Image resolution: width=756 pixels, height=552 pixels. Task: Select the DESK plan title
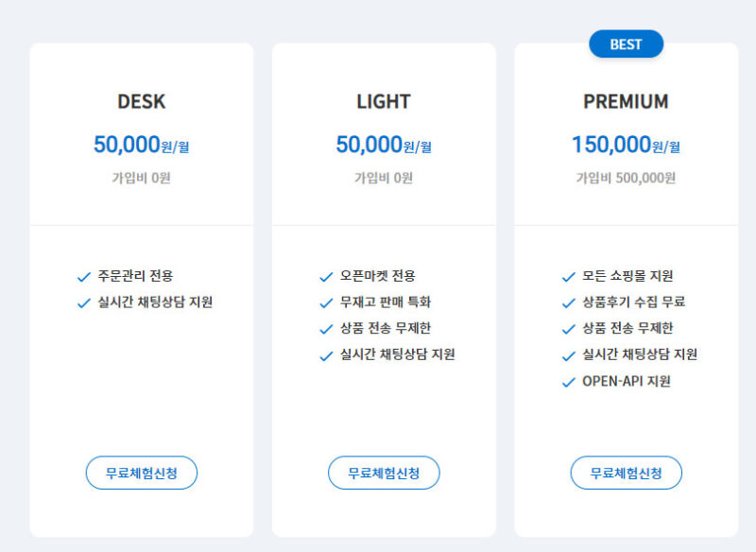[x=142, y=101]
